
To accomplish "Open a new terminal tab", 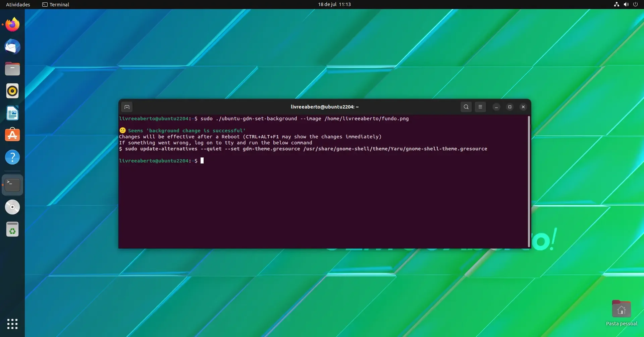I will click(x=127, y=107).
